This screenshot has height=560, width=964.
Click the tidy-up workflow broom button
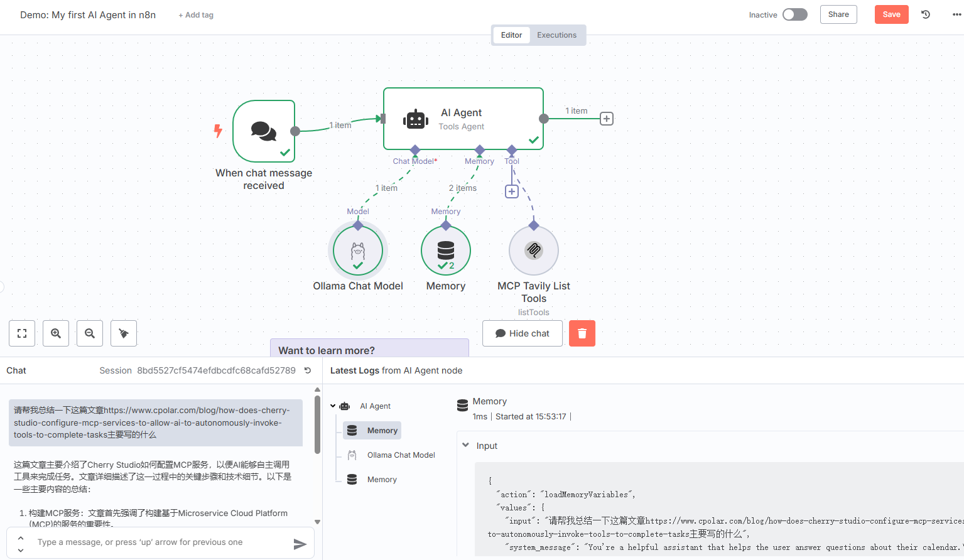click(124, 333)
